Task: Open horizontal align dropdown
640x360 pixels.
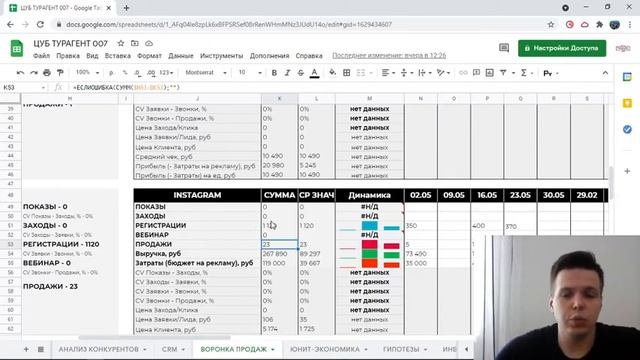Action: point(388,73)
